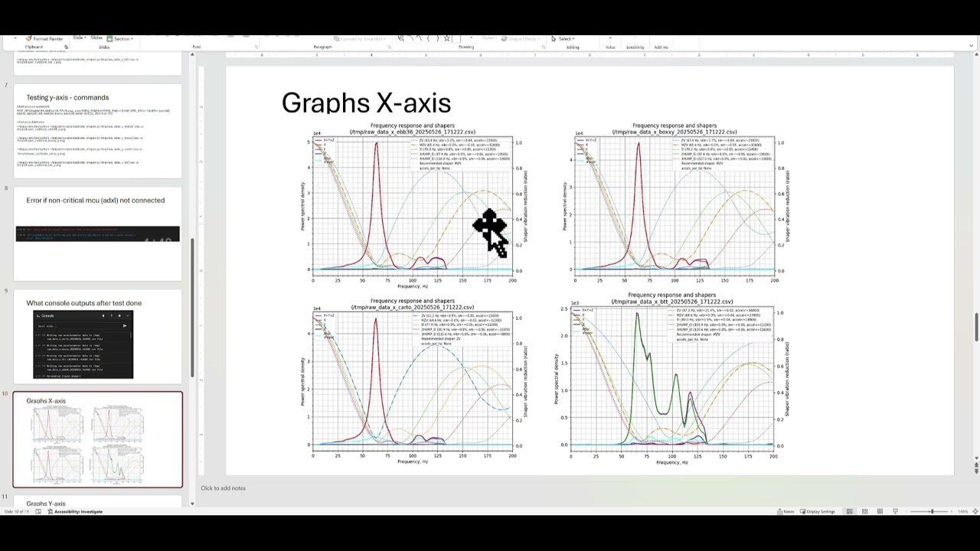Select the boxxy frequency response graph image

(677, 205)
